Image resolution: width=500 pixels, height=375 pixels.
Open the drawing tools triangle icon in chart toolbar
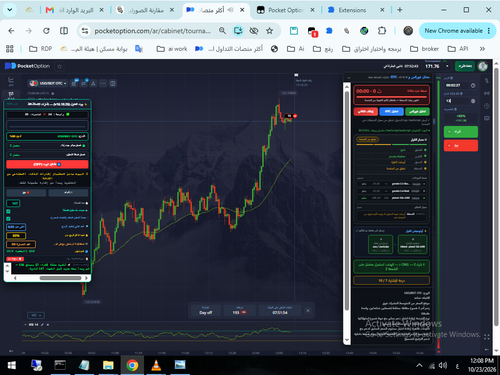click(x=93, y=83)
